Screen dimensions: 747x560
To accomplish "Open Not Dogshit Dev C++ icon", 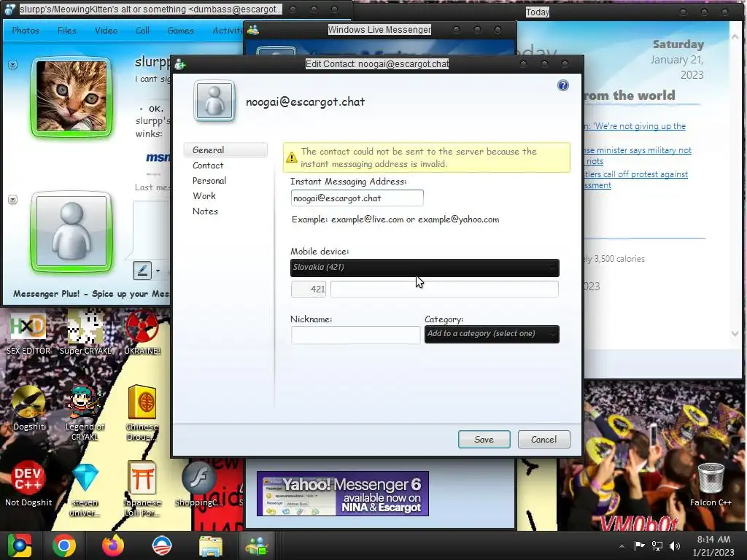I will pos(28,483).
